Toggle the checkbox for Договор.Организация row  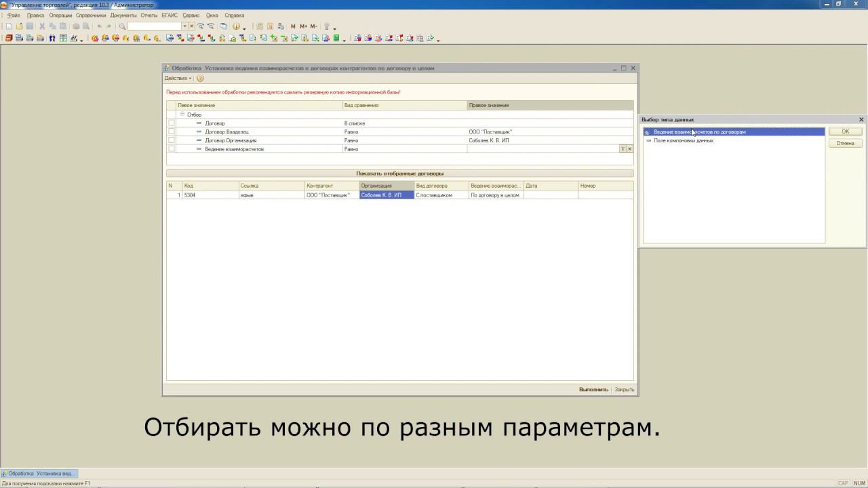[x=171, y=140]
